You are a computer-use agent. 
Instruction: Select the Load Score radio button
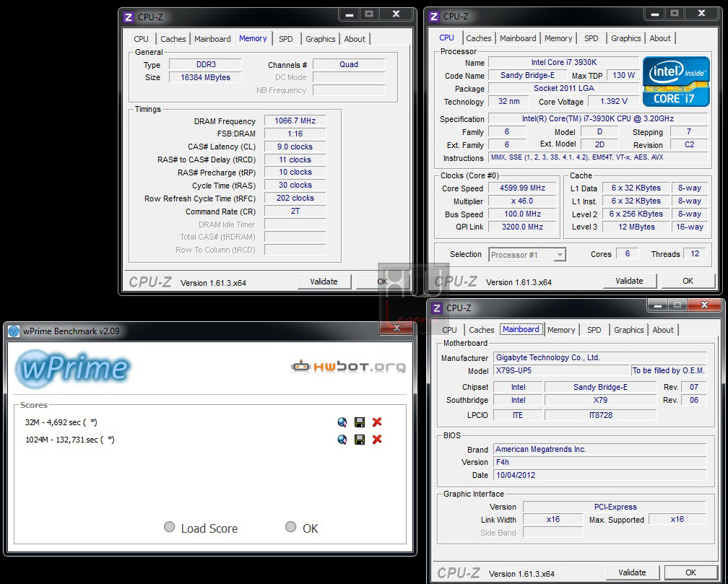[x=170, y=527]
